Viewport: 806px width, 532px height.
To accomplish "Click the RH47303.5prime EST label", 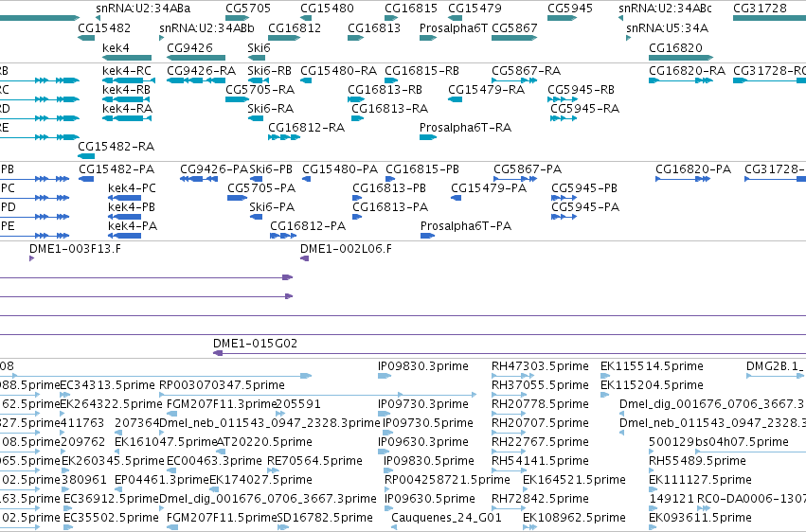I will tap(540, 365).
